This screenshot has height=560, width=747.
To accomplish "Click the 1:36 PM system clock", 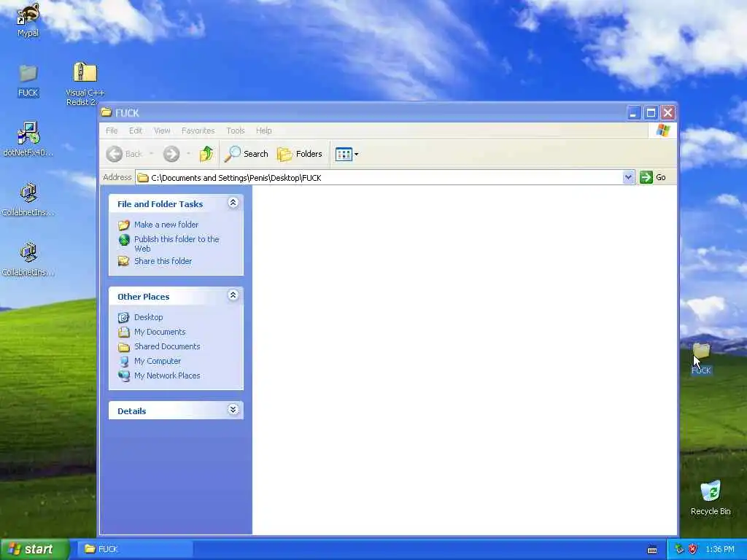I will (x=720, y=549).
